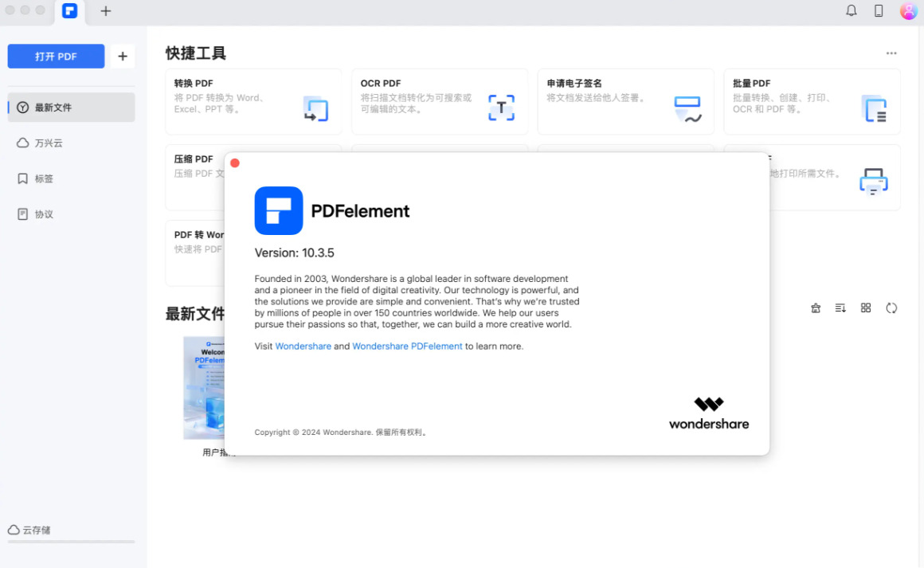The width and height of the screenshot is (924, 568).
Task: Open the user account avatar
Action: 908,10
